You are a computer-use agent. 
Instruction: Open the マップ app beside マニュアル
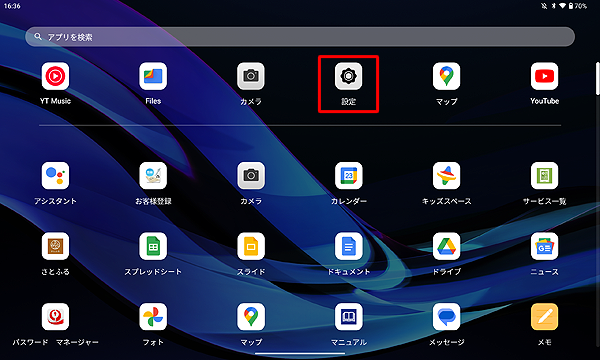[251, 317]
